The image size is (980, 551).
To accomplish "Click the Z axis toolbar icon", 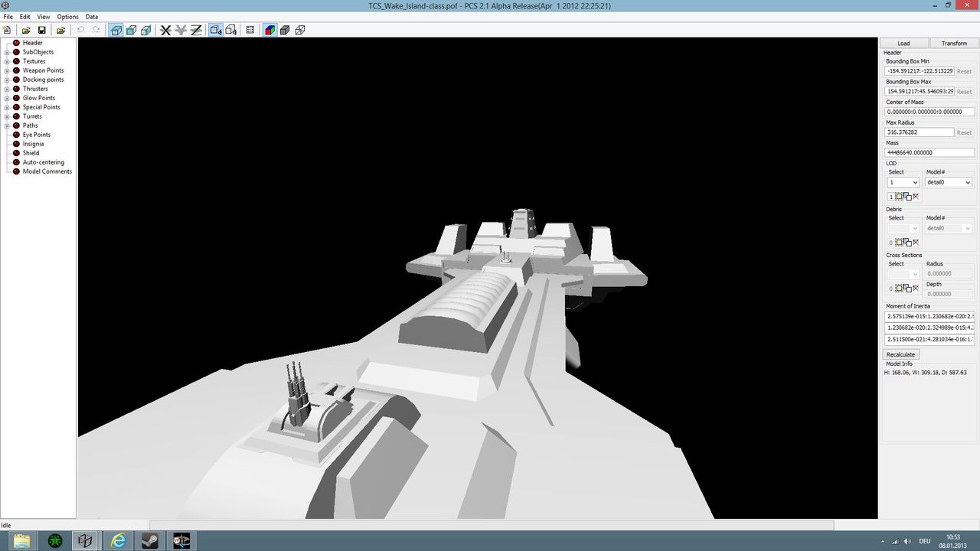I will pos(196,30).
